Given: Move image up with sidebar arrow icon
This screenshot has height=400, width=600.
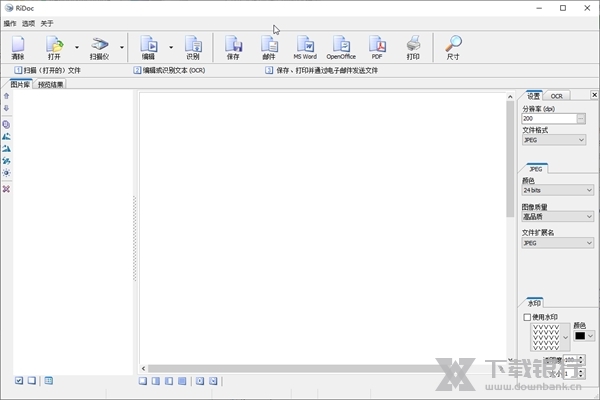Looking at the screenshot, I should pos(7,97).
